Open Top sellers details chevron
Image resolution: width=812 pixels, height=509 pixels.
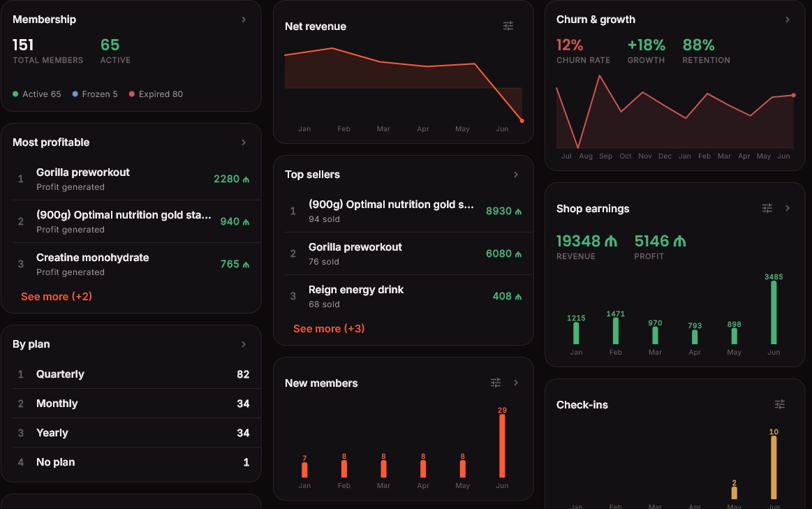(x=516, y=175)
